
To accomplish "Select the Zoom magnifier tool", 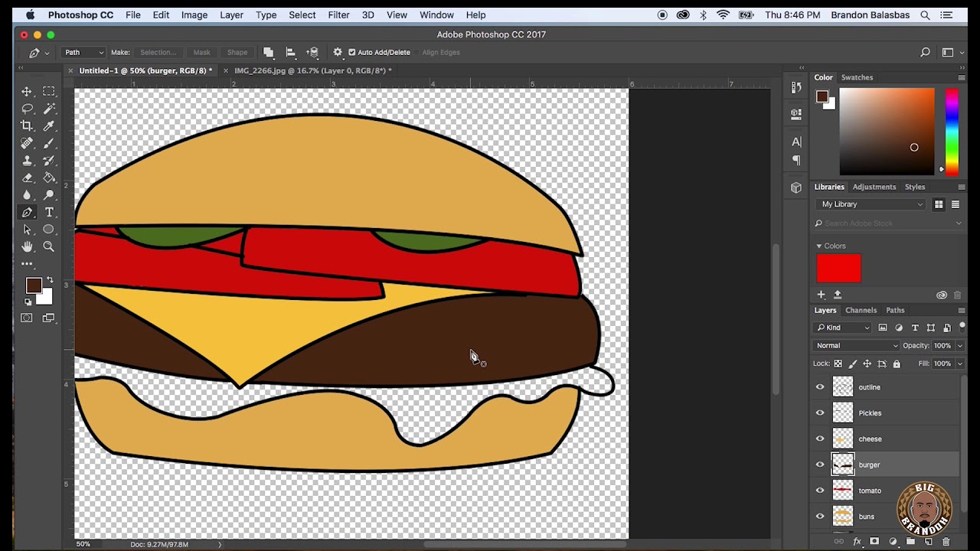I will [x=49, y=246].
